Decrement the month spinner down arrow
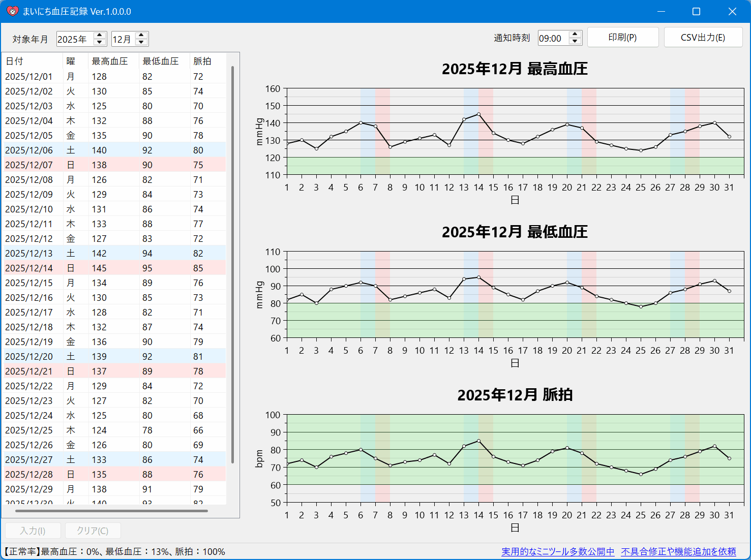This screenshot has height=560, width=751. [142, 42]
